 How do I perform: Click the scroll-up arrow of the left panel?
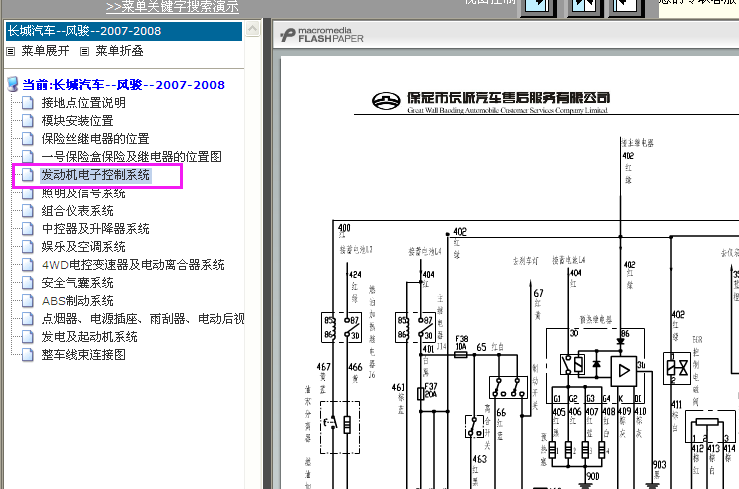pyautogui.click(x=253, y=29)
